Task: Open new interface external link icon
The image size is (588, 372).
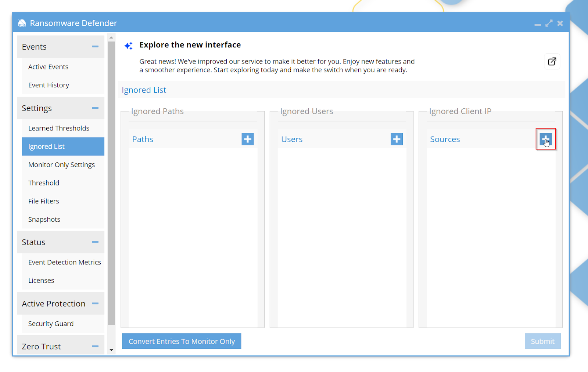Action: [x=552, y=61]
